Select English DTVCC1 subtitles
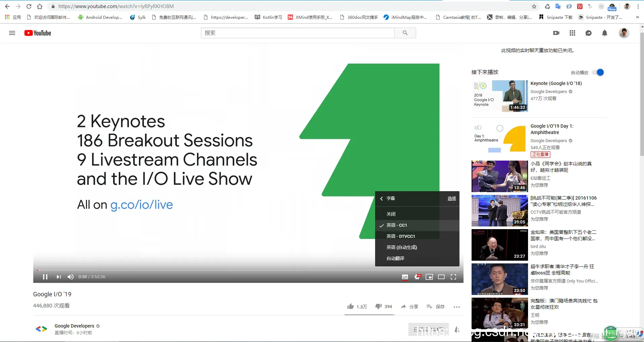Viewport: 644px width, 342px height. pos(417,236)
